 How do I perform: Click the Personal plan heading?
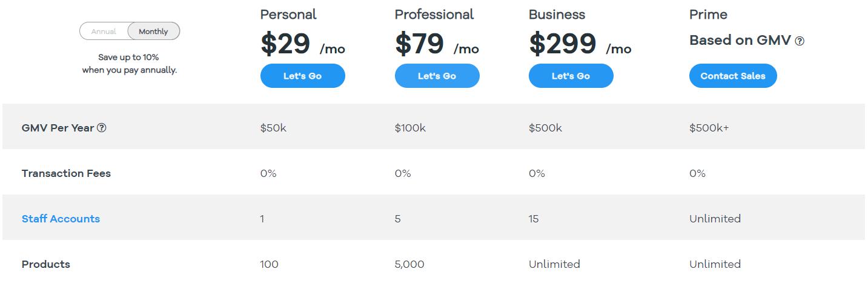(288, 15)
